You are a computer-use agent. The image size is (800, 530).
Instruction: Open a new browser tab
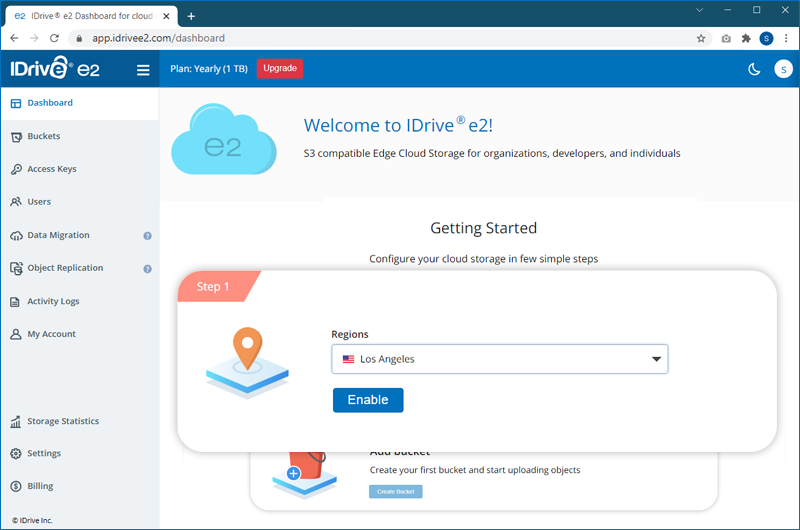point(191,16)
